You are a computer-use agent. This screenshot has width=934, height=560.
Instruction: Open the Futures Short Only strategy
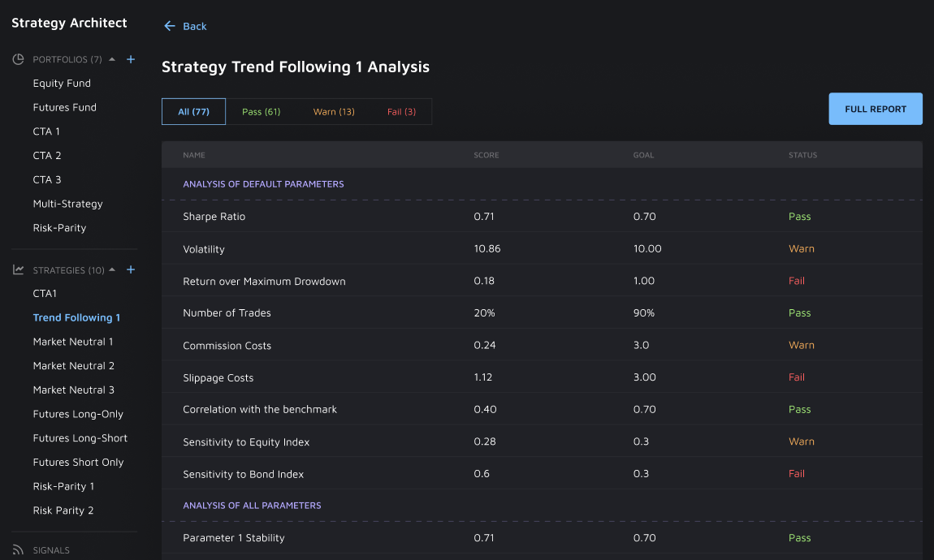pos(78,463)
